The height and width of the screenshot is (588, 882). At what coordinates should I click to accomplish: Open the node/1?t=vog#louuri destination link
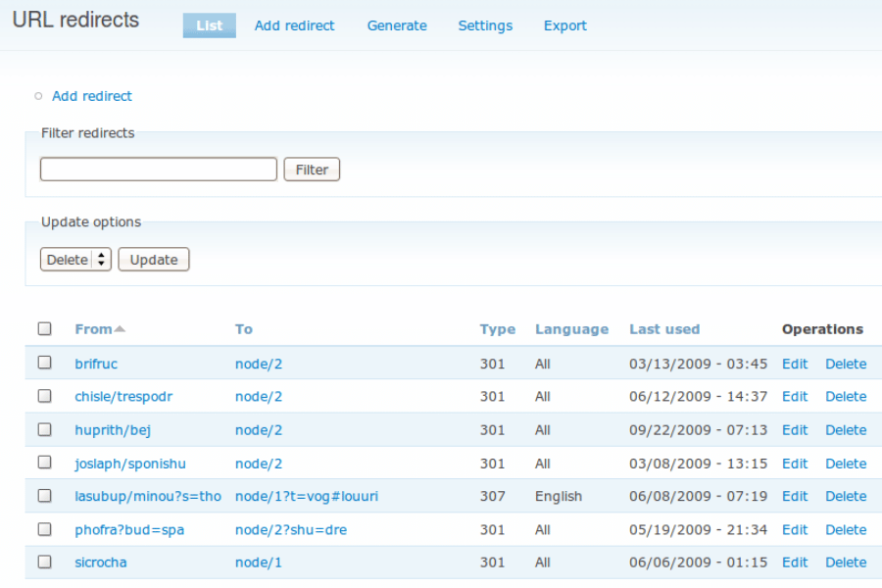point(307,496)
